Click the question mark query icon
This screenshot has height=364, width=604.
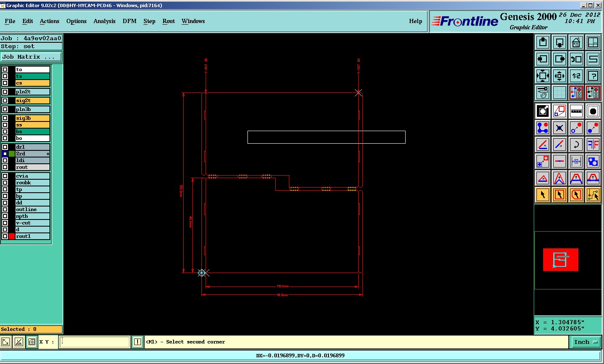pos(593,76)
